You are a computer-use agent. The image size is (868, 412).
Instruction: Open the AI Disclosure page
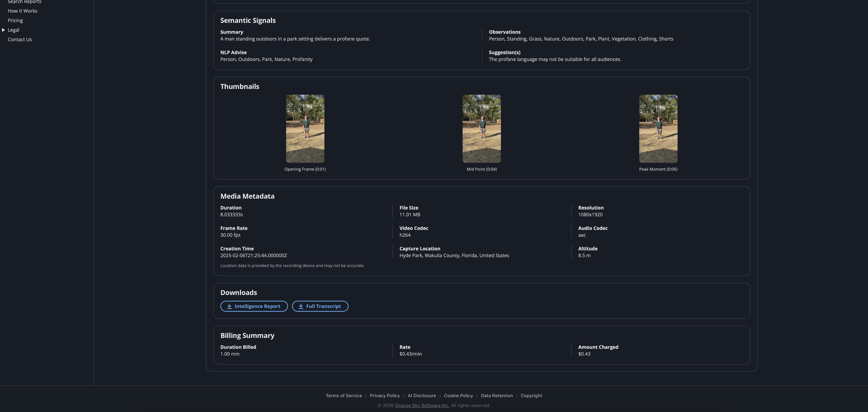click(x=422, y=395)
